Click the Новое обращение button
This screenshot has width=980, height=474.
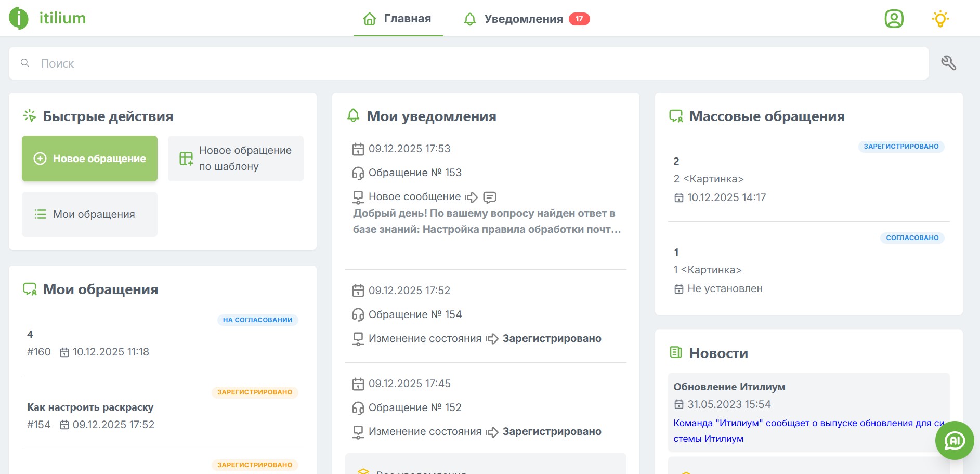pos(89,159)
